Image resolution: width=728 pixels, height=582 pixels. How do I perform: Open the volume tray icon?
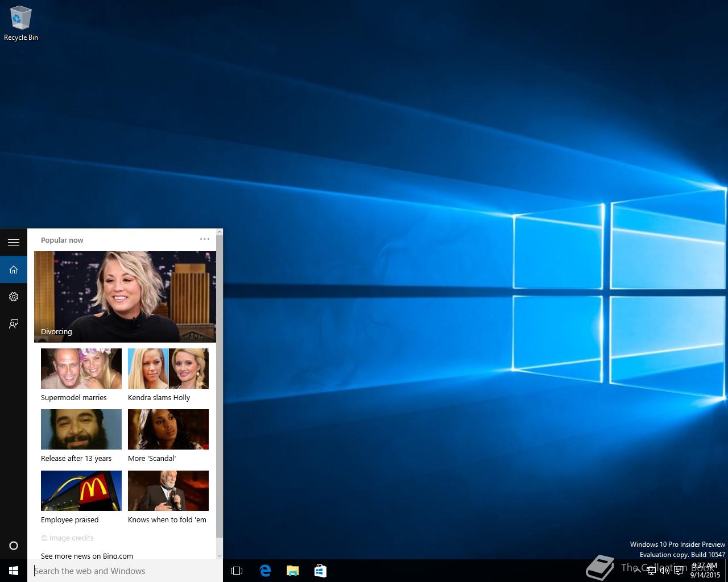point(664,571)
